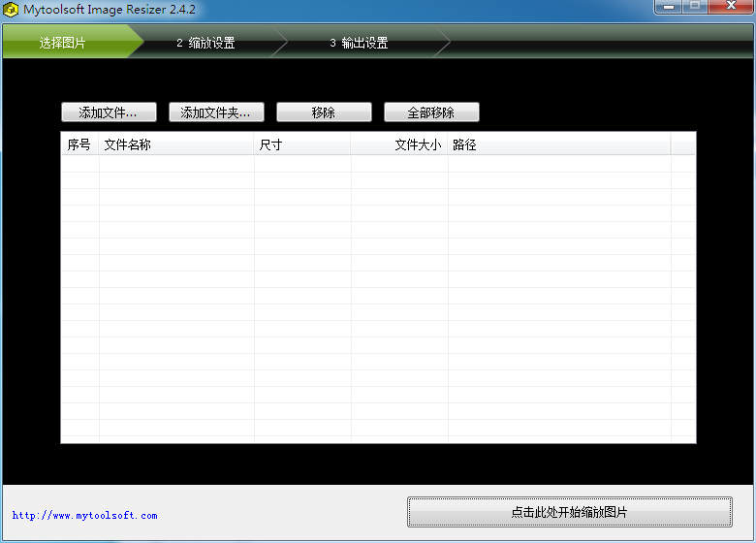Image resolution: width=756 pixels, height=543 pixels.
Task: Sort by the 序号 column header
Action: tap(80, 144)
